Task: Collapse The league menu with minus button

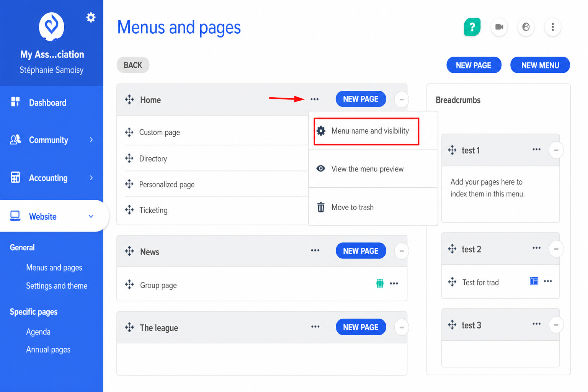Action: click(x=402, y=327)
